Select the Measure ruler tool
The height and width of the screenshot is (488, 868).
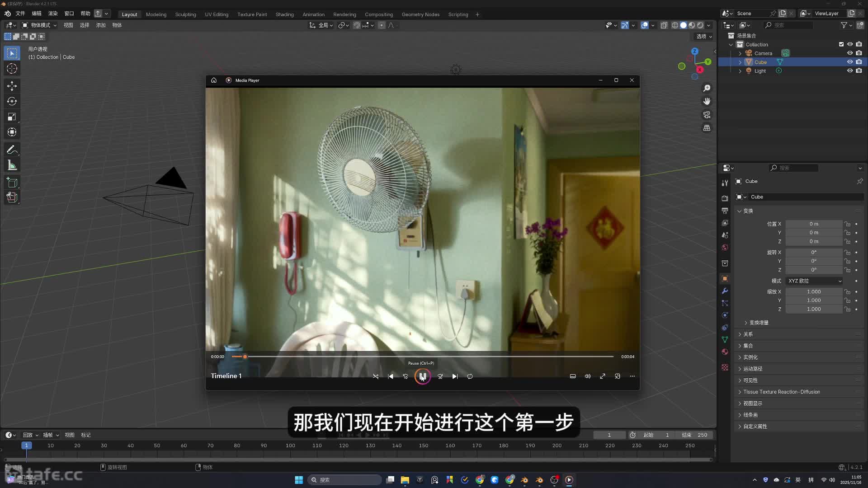pyautogui.click(x=12, y=165)
